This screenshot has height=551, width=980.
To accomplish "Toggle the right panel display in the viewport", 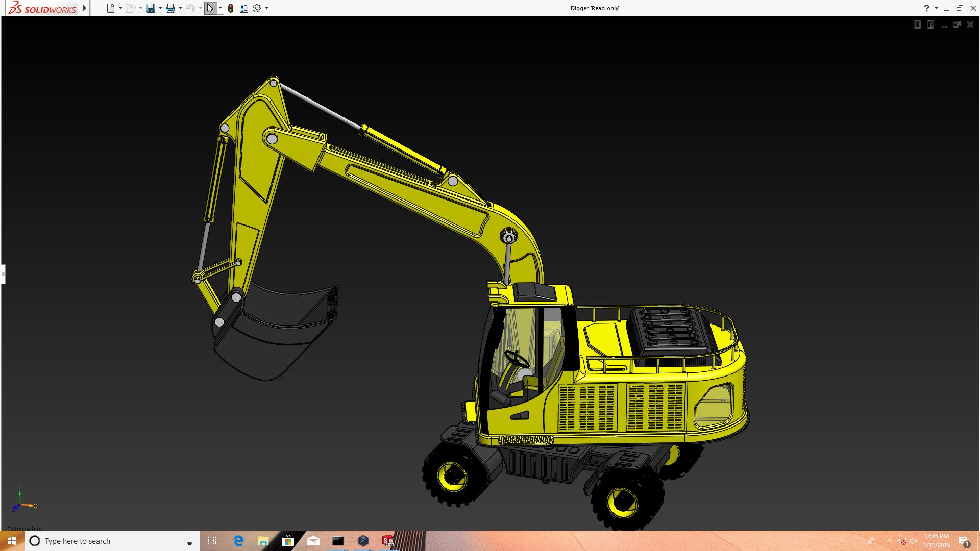I will click(930, 24).
